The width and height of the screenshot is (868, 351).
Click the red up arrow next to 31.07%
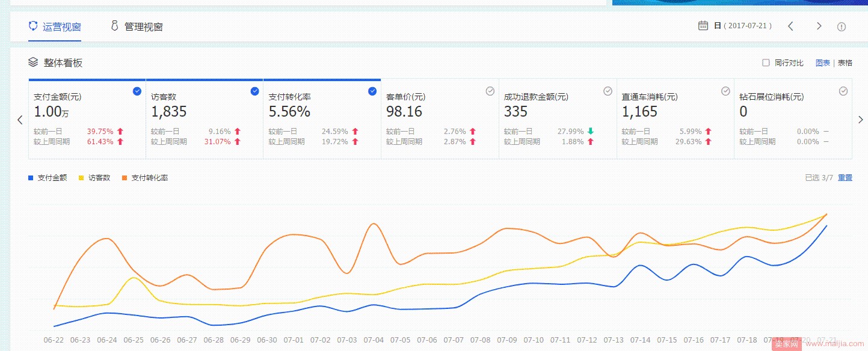click(237, 142)
